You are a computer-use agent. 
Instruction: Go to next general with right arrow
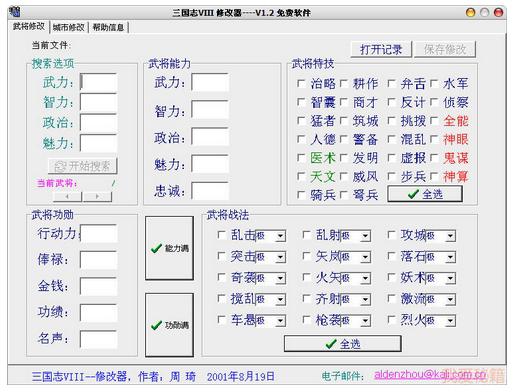point(97,196)
